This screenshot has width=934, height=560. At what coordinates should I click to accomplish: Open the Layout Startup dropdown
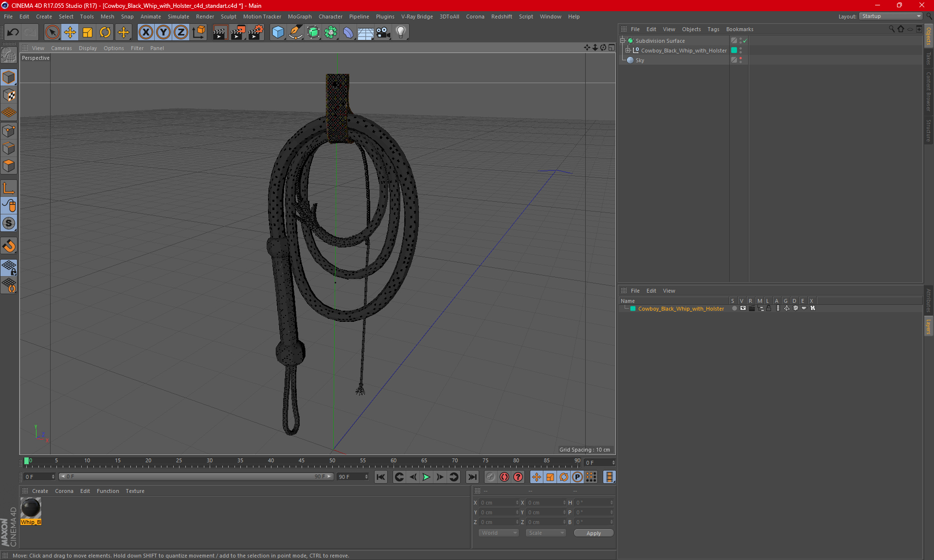pyautogui.click(x=891, y=16)
